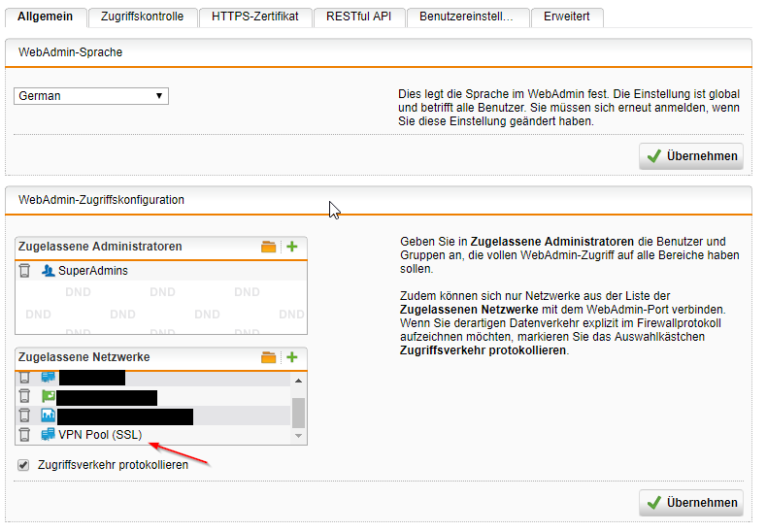The image size is (767, 532).
Task: Click Übernehmen in WebAdmin-Sprache section
Action: click(x=691, y=155)
